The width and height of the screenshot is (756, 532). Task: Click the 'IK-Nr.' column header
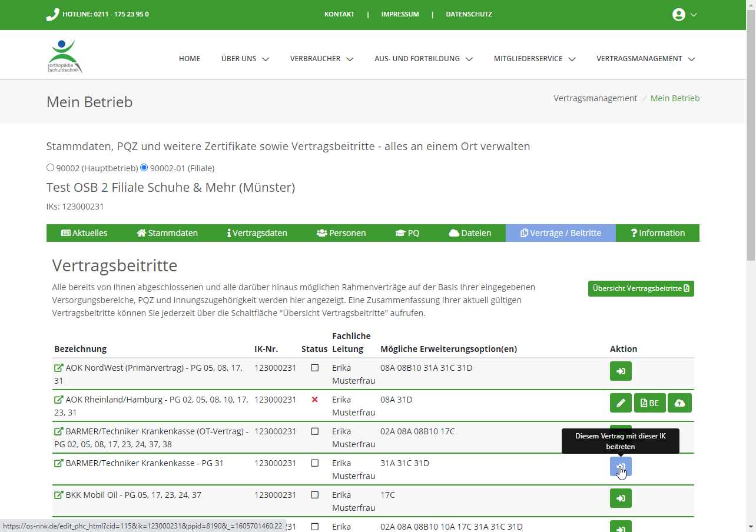point(266,349)
